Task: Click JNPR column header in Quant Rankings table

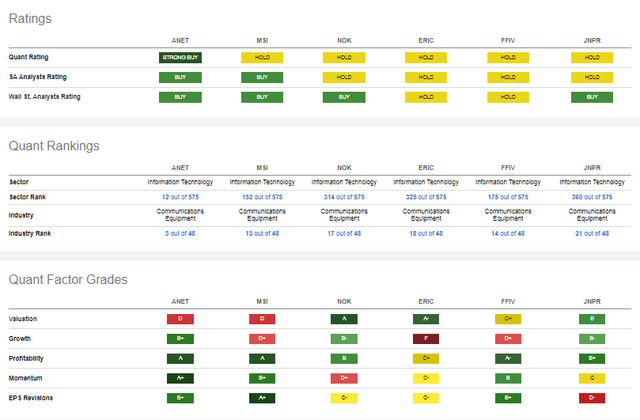Action: 592,168
